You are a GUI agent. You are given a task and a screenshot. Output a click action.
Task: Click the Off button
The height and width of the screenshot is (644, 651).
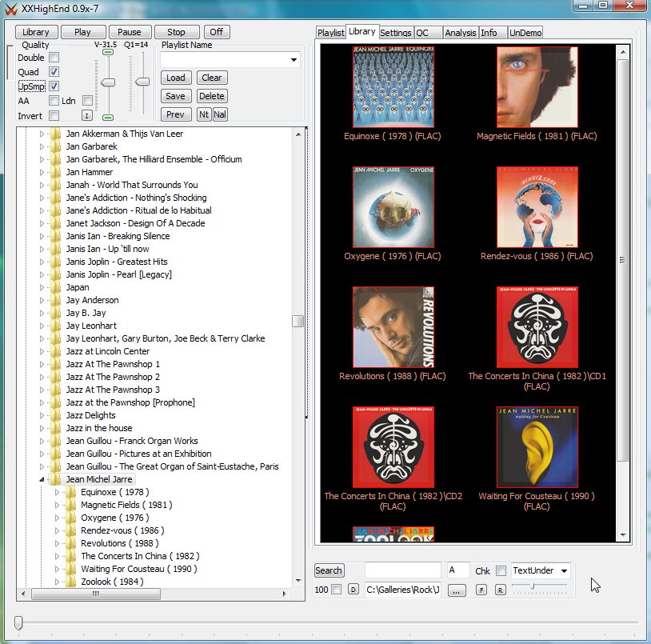[x=216, y=32]
